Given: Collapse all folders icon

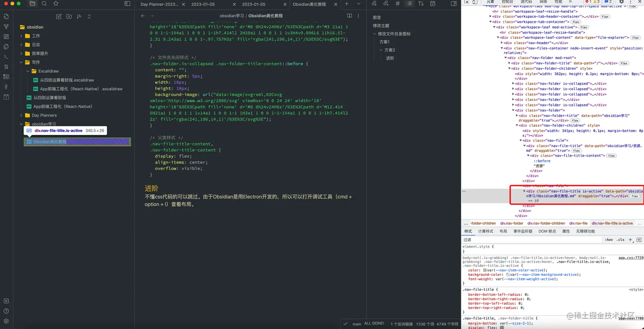Looking at the screenshot, I should [x=89, y=16].
